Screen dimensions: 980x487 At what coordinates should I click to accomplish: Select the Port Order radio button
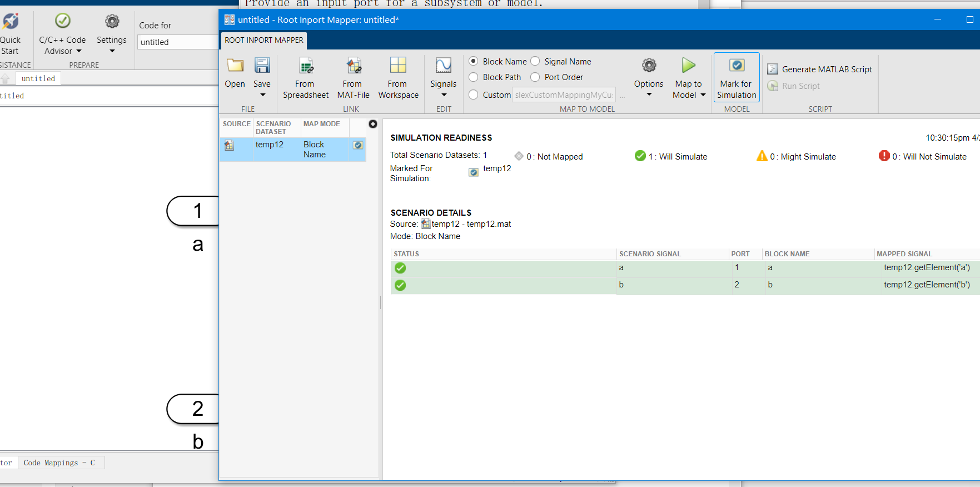point(535,77)
